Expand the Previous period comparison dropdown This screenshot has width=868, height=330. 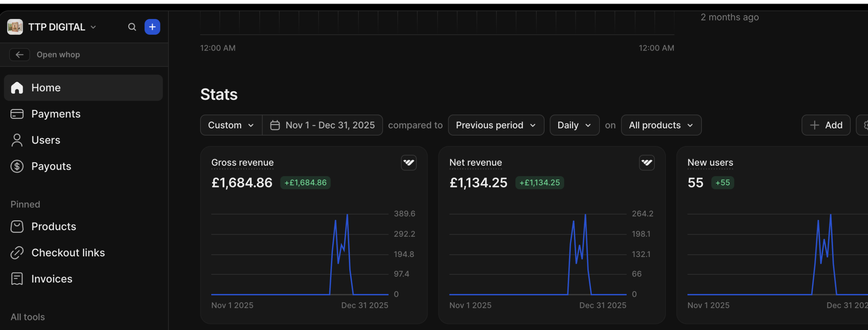click(x=495, y=125)
